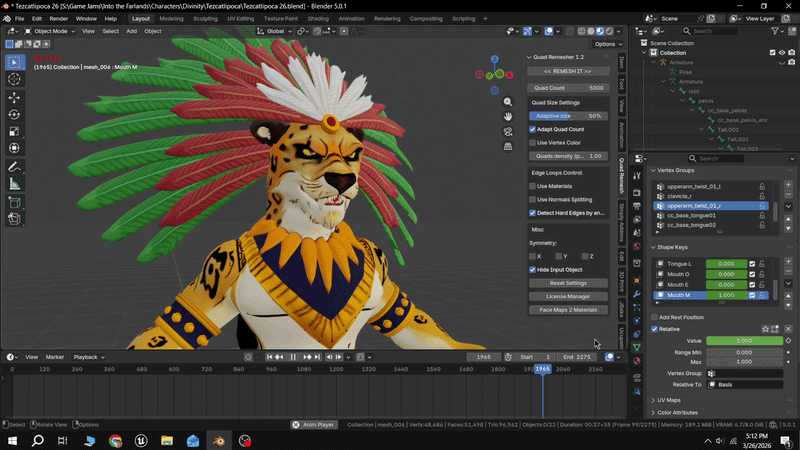800x450 pixels.
Task: Open the Physics properties tab icon
Action: (x=637, y=320)
